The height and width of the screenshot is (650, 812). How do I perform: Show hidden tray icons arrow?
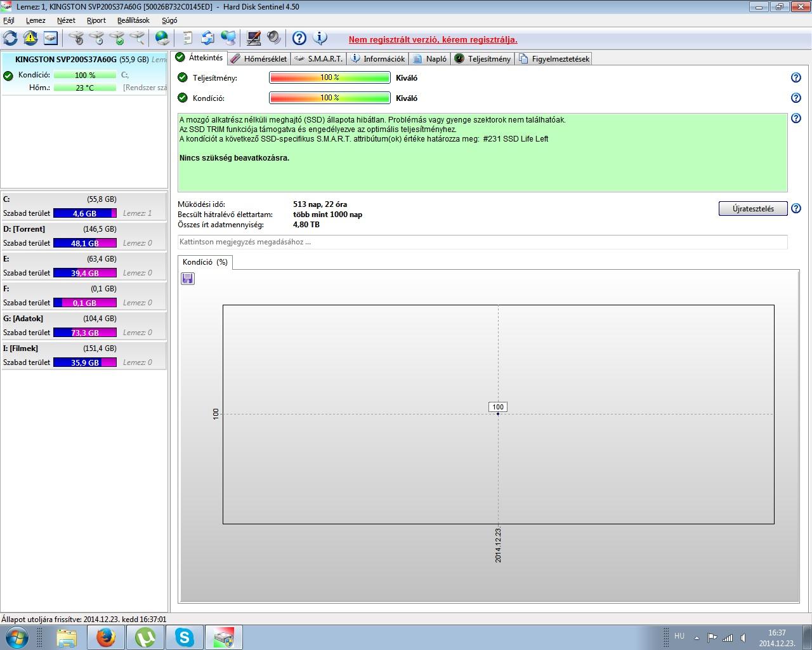[x=697, y=638]
